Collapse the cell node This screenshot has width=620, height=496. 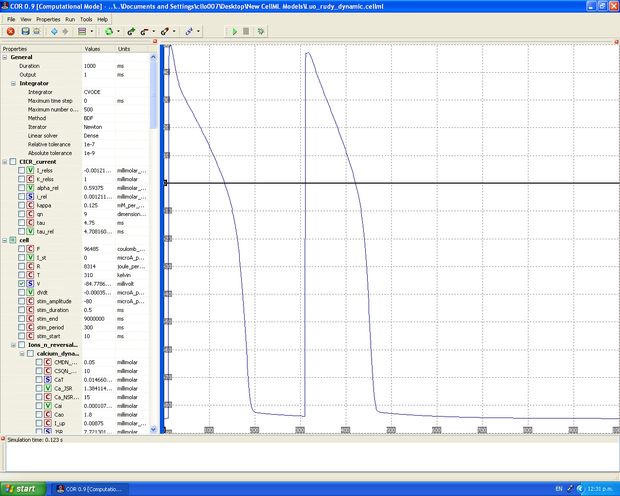click(x=5, y=240)
